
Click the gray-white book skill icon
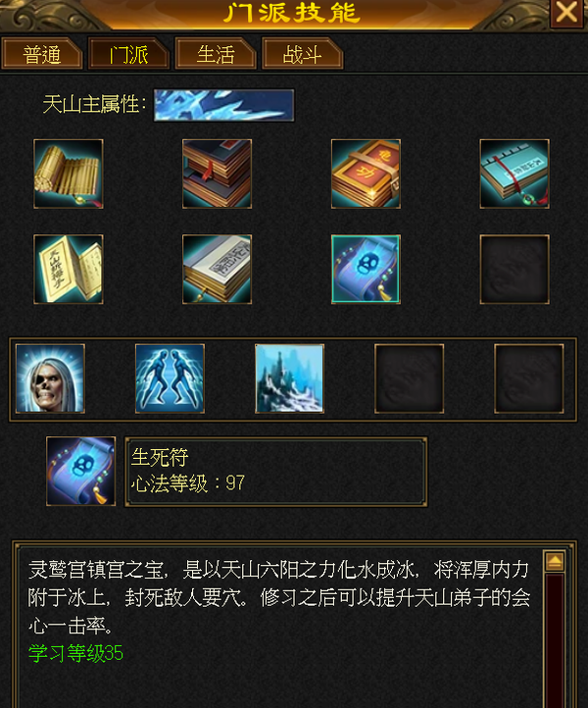click(217, 269)
